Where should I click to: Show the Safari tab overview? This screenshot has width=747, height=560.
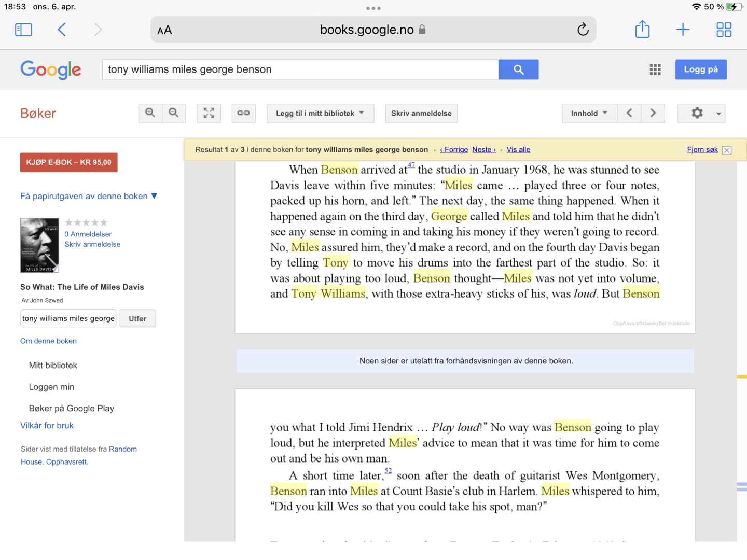point(724,30)
